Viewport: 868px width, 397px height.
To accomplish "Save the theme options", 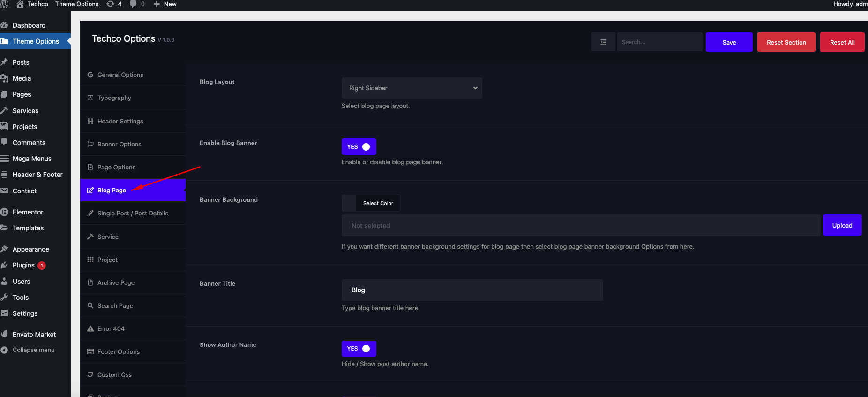I will point(729,42).
